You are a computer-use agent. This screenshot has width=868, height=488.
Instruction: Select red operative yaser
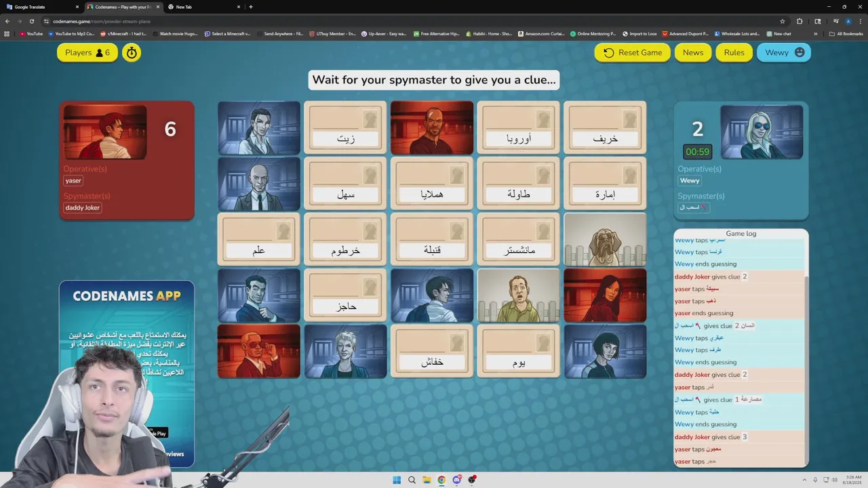pos(73,180)
